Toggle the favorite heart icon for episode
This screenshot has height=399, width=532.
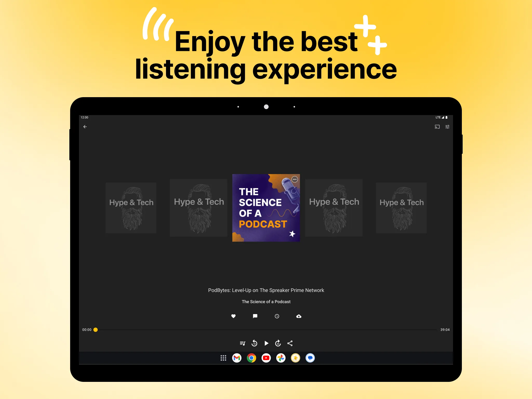[x=233, y=316]
